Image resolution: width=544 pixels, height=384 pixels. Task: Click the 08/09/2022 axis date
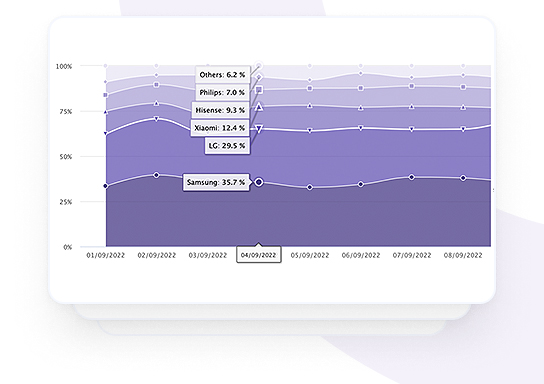click(x=463, y=255)
